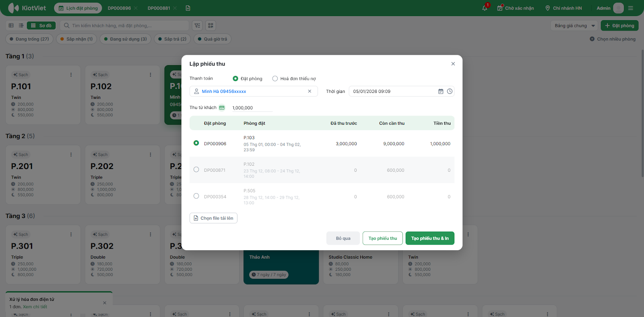
Task: Click Chọn nhiều phòng link
Action: pos(613,39)
